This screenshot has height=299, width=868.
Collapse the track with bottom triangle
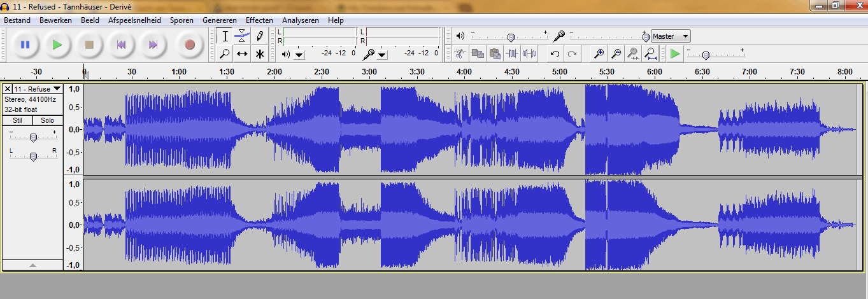pos(32,265)
